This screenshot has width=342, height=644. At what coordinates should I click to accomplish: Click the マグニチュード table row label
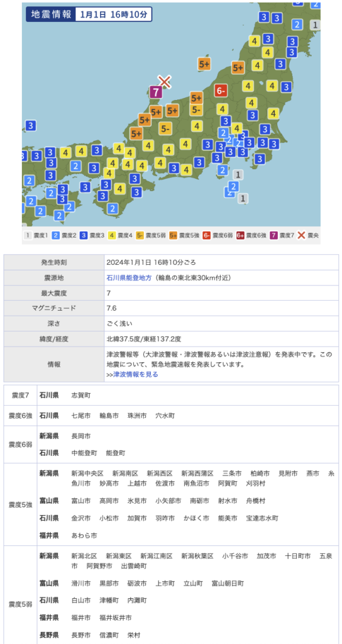coord(54,308)
